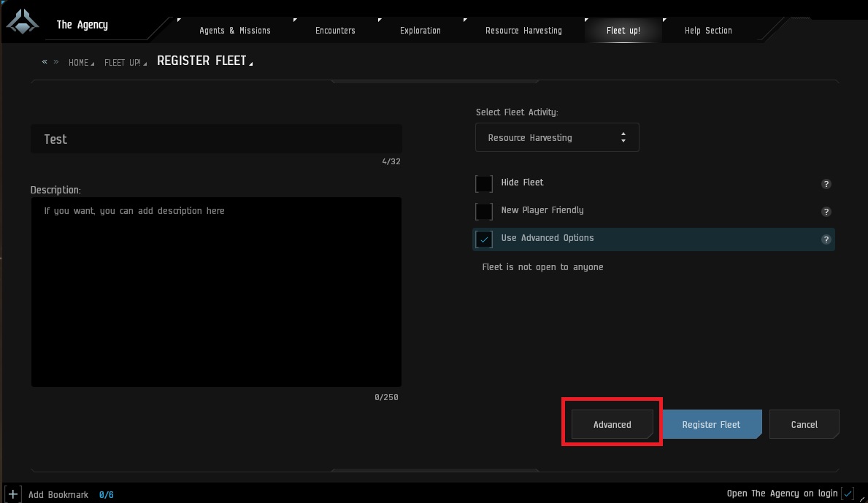Viewport: 868px width, 503px height.
Task: Click the 4/32 character counter
Action: pos(391,161)
